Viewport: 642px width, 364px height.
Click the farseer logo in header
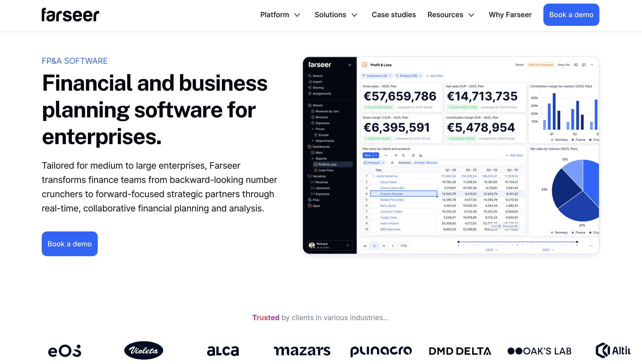coord(70,15)
